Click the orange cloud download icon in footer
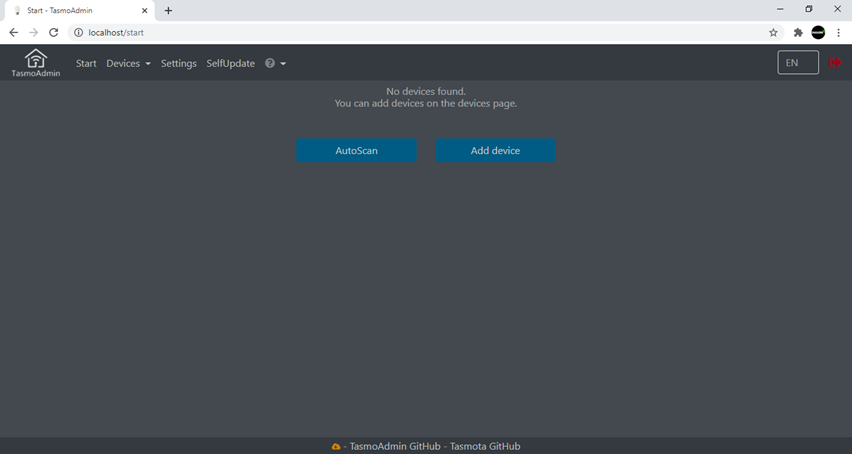Viewport: 852px width, 454px height. tap(336, 446)
